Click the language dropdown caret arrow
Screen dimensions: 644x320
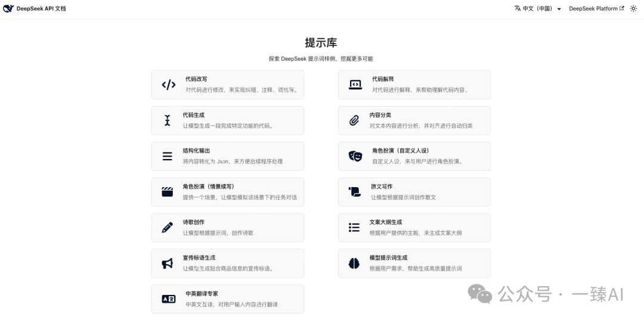point(559,9)
